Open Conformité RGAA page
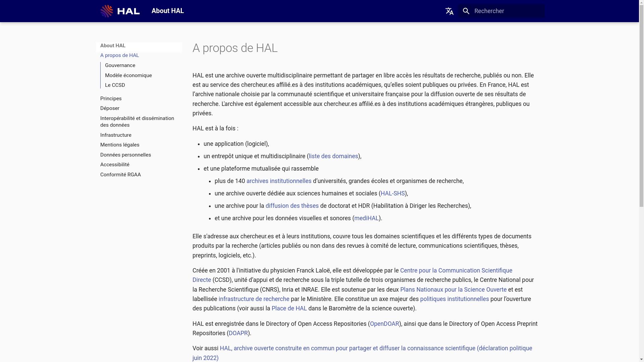Screen dimensions: 644x362 pos(120,175)
